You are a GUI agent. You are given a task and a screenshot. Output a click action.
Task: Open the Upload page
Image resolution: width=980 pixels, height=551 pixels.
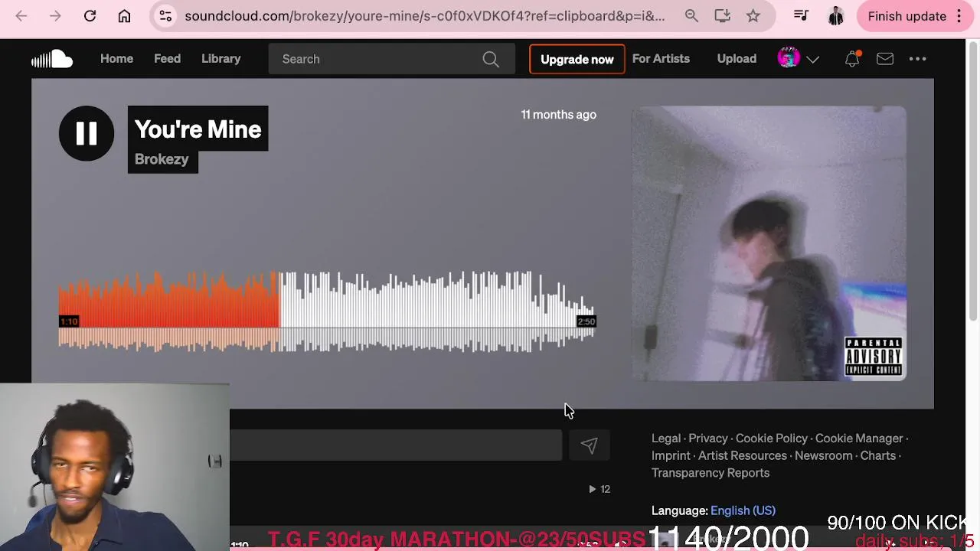(737, 59)
